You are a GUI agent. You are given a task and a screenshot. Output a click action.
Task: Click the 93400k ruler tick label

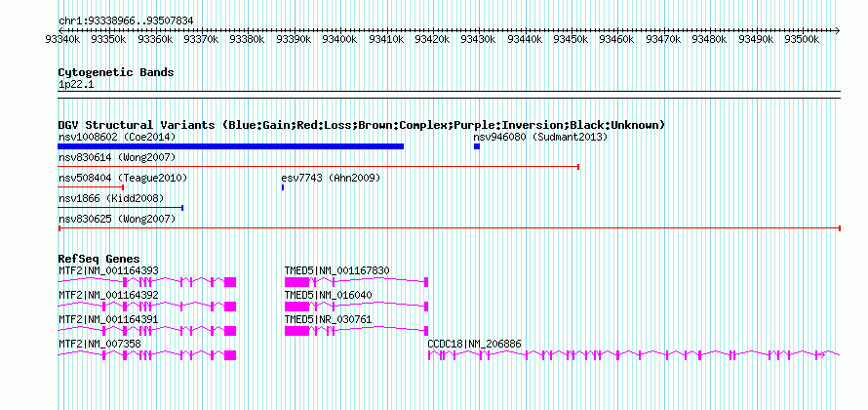point(337,39)
